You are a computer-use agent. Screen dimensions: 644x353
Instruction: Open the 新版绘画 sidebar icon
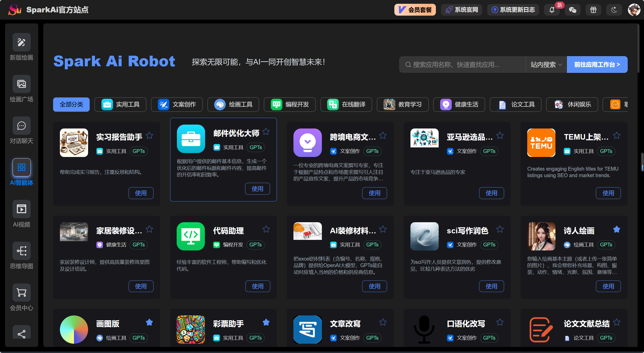pyautogui.click(x=21, y=42)
